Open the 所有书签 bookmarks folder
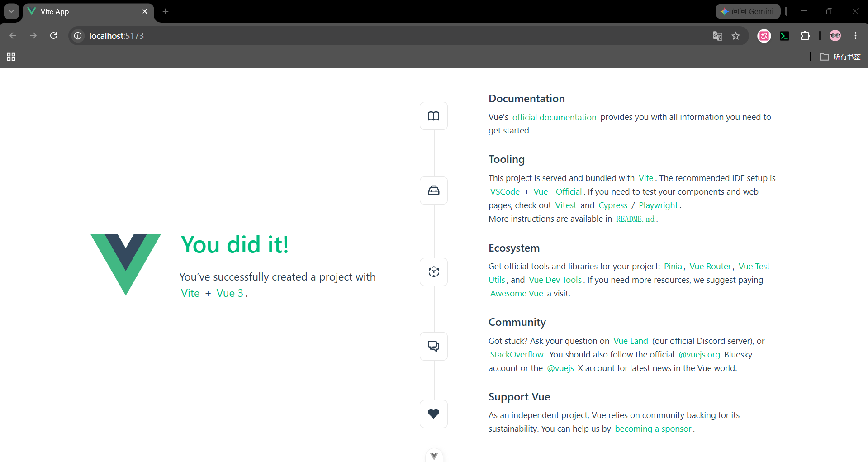 (x=840, y=57)
